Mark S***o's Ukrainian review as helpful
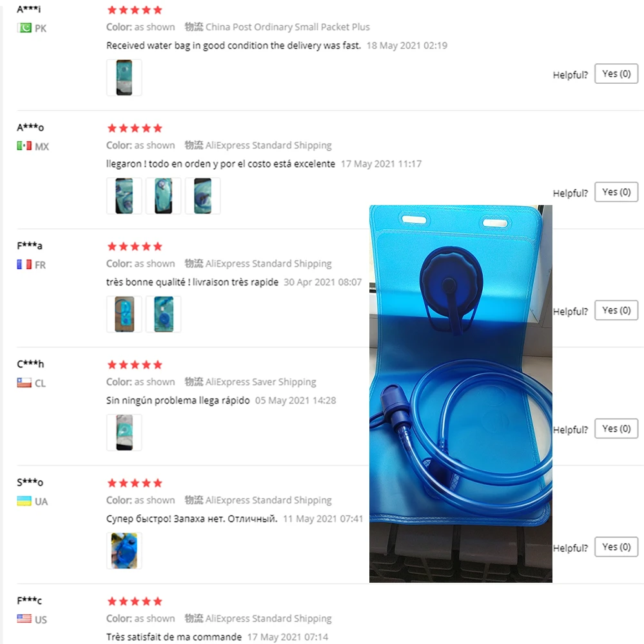The width and height of the screenshot is (644, 644). pos(616,547)
